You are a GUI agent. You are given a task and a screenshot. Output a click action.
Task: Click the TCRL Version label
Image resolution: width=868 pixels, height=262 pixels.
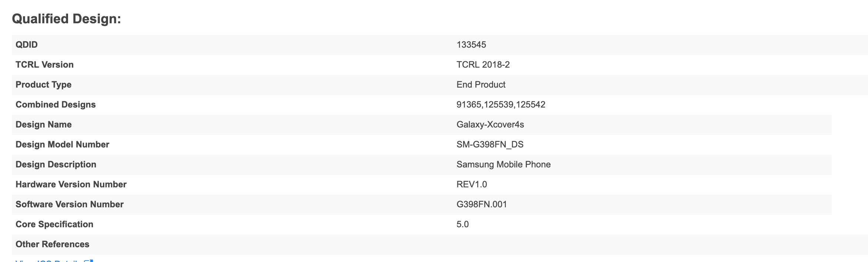[x=44, y=65]
